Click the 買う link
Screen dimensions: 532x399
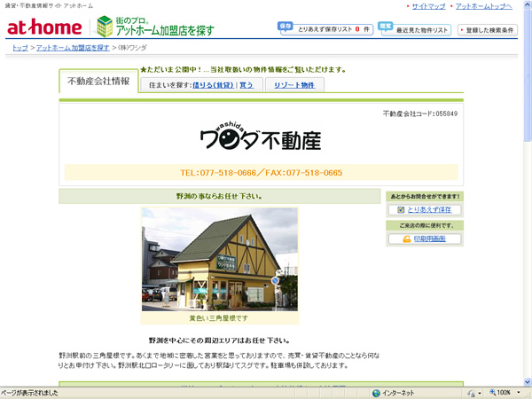247,85
